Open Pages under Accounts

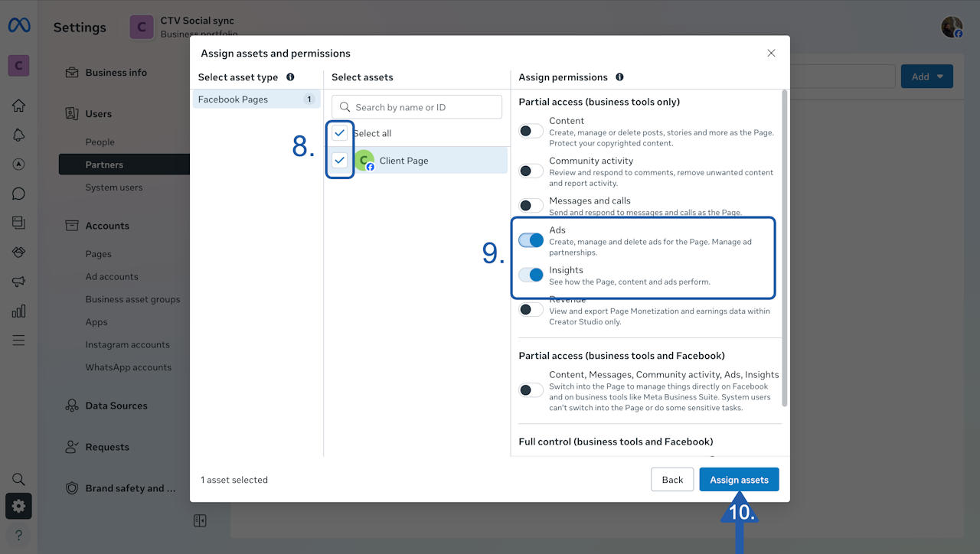click(99, 254)
